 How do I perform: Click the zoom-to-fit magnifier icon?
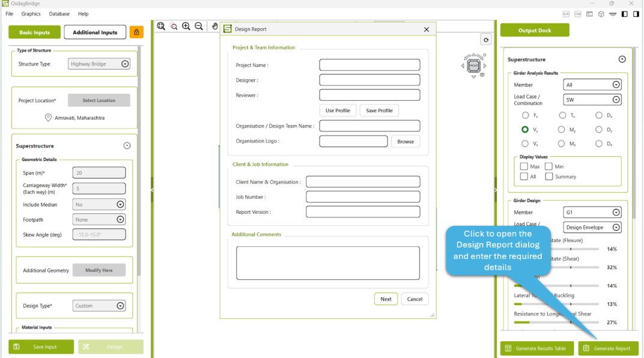(161, 26)
